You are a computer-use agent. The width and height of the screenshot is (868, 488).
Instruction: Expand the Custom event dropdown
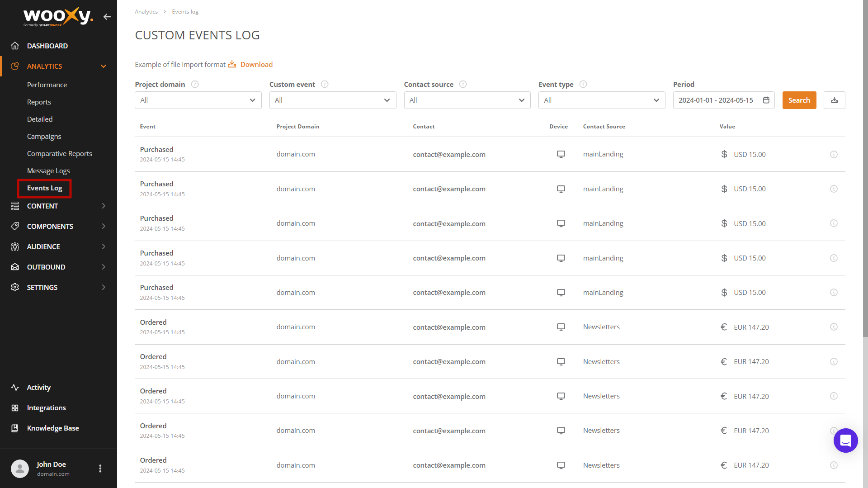tap(332, 100)
